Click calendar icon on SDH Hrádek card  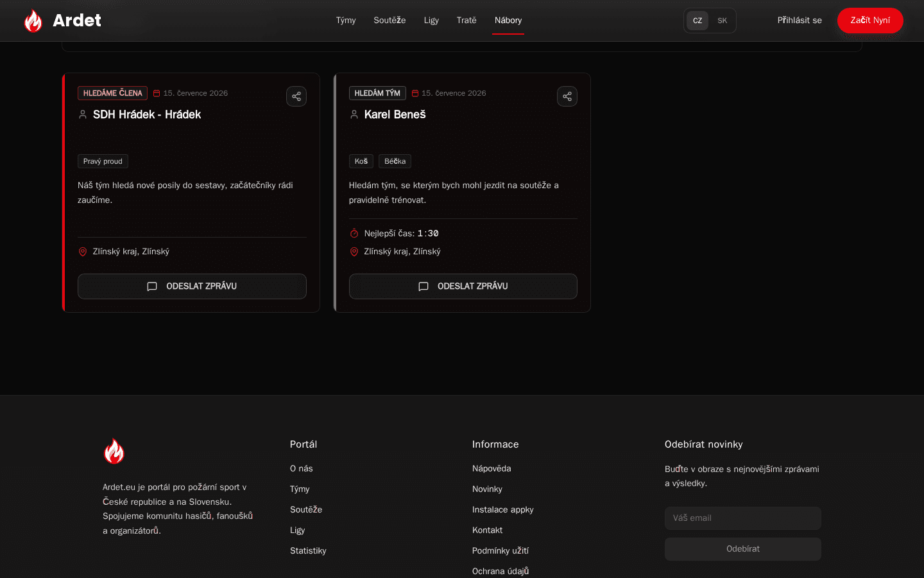[157, 93]
